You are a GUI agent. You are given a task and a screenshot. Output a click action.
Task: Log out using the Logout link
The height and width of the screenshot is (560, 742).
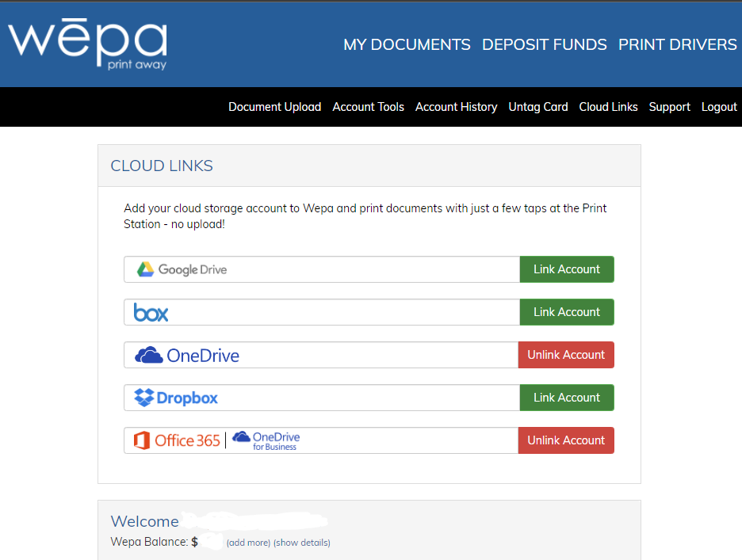click(719, 107)
